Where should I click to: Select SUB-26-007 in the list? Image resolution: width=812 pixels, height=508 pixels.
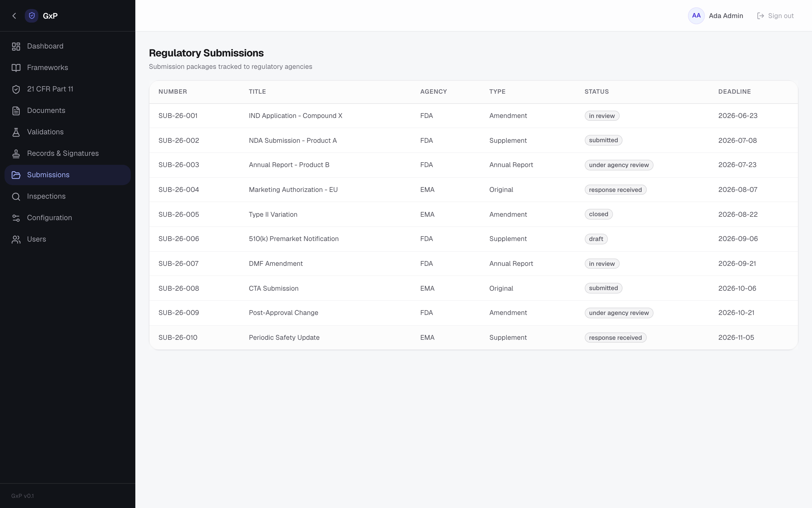(178, 264)
